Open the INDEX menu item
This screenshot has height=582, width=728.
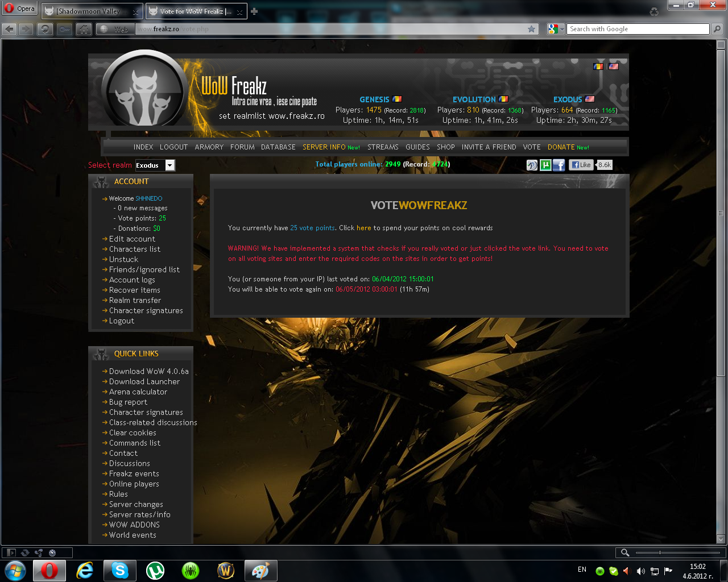pyautogui.click(x=143, y=147)
